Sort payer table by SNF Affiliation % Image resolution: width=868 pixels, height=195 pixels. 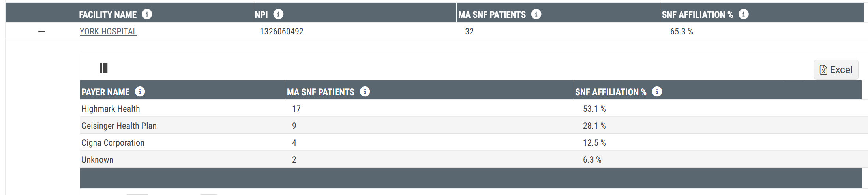611,92
